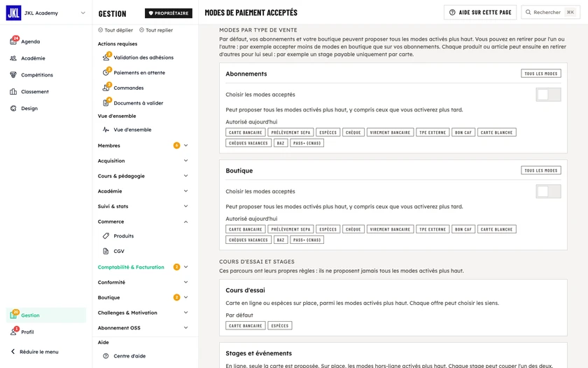Click TPE externe tag in Abonnements
The width and height of the screenshot is (588, 368).
(433, 132)
